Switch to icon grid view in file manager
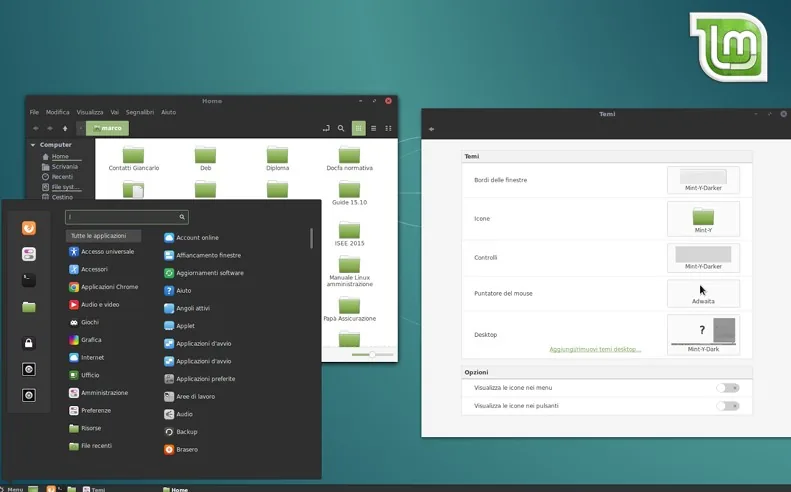The height and width of the screenshot is (492, 791). click(x=359, y=128)
